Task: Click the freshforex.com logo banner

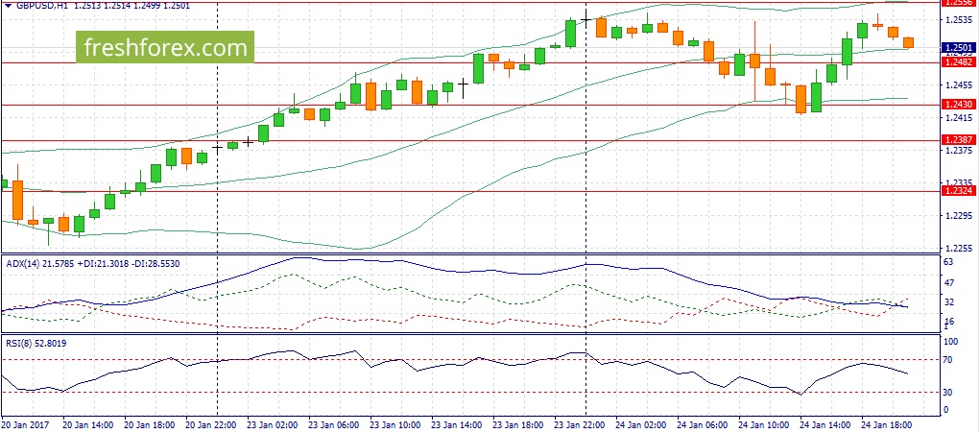Action: click(x=165, y=47)
